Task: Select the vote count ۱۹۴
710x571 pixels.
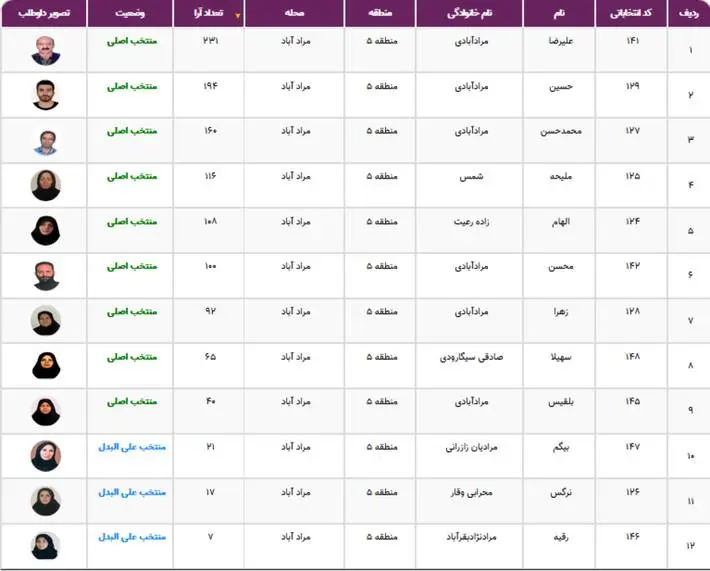Action: 211,86
